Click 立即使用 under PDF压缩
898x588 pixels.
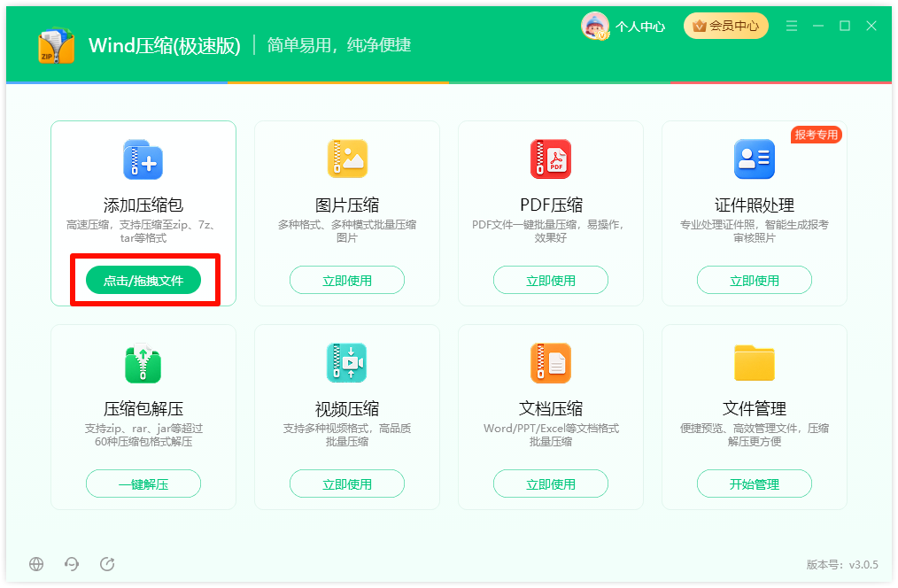click(x=550, y=280)
